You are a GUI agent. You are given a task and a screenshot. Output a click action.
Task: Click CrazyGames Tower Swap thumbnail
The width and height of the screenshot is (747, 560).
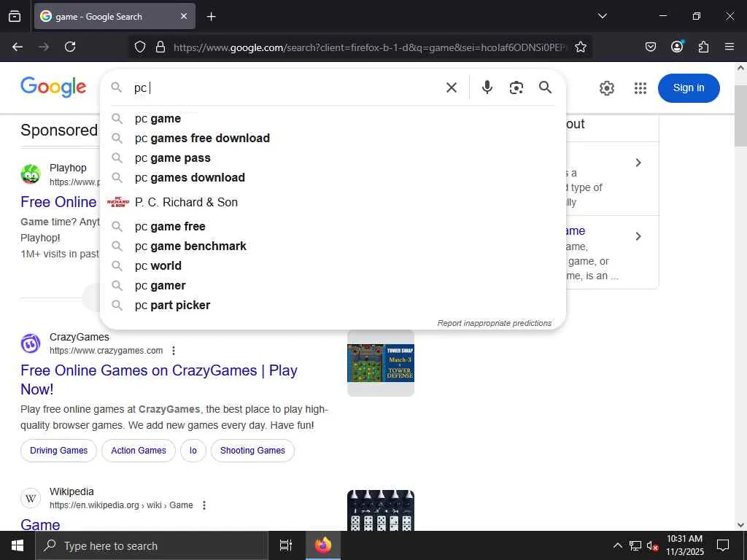381,363
